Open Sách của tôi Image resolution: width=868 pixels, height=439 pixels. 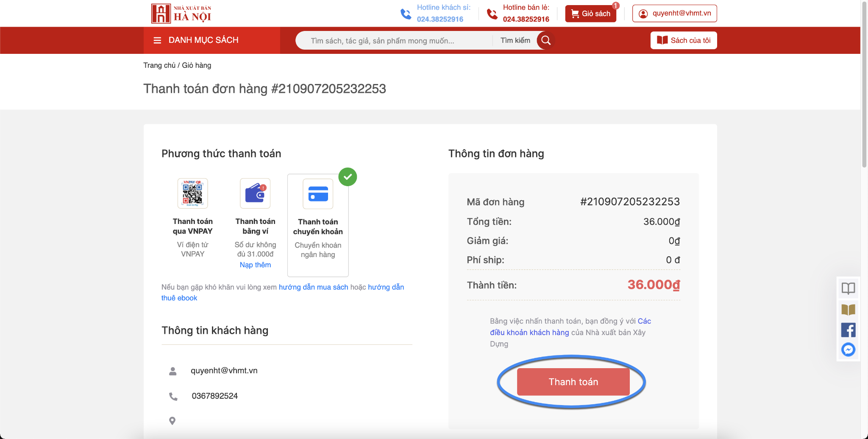tap(684, 40)
